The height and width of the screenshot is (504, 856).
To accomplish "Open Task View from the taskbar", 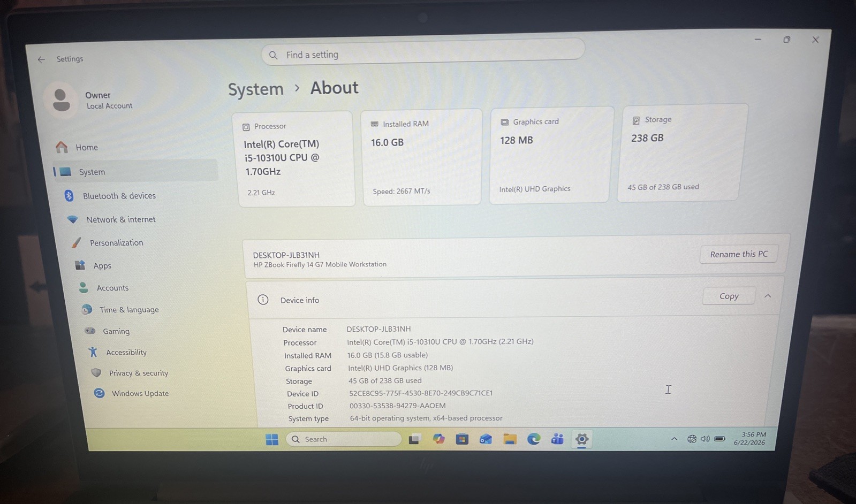I will coord(414,439).
